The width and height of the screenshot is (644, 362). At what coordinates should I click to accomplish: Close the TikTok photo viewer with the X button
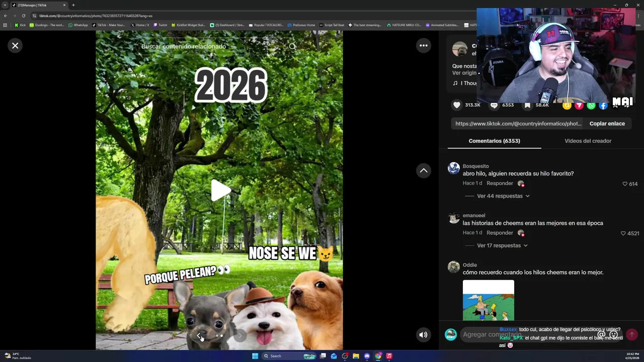pyautogui.click(x=15, y=46)
